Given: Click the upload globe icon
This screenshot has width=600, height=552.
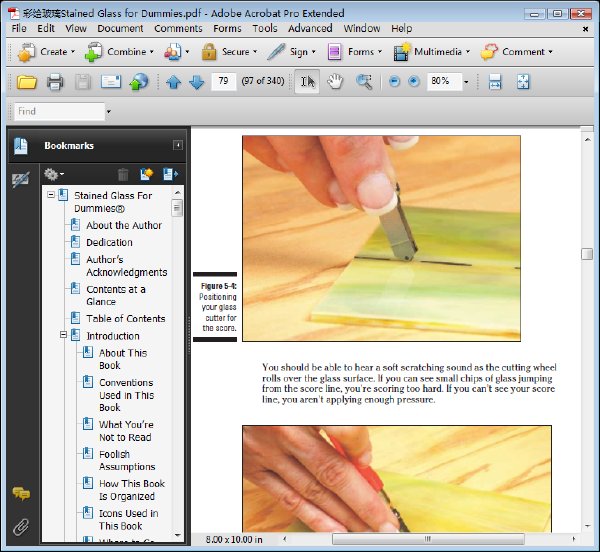Looking at the screenshot, I should tap(139, 82).
